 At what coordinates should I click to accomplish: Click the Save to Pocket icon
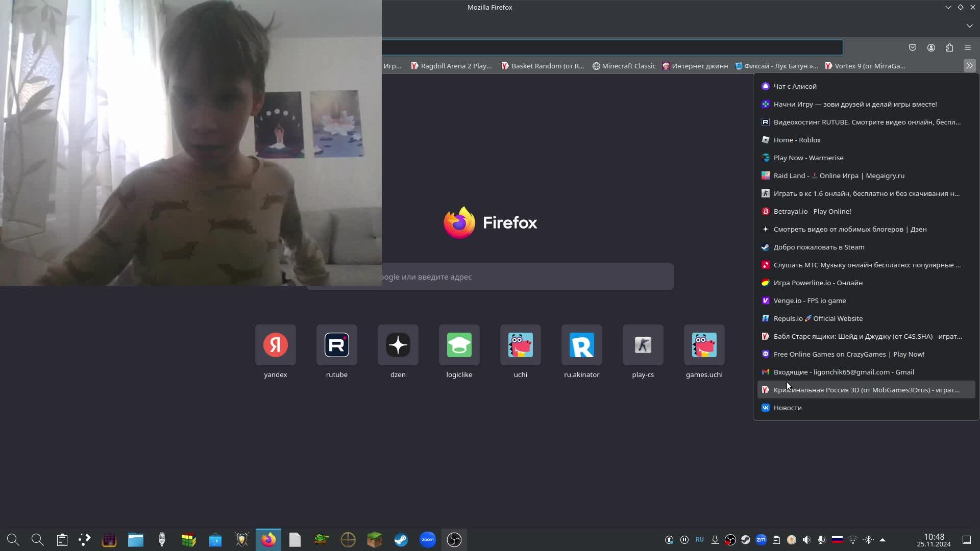(x=913, y=47)
